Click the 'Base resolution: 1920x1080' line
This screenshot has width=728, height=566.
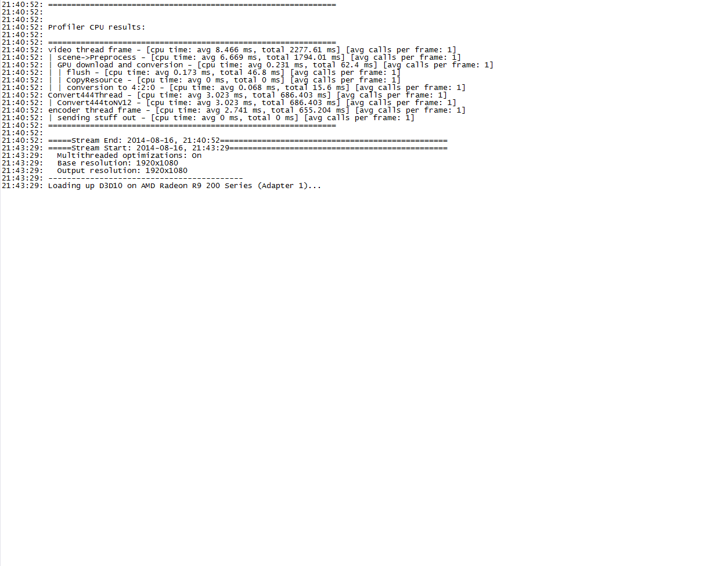coord(117,163)
